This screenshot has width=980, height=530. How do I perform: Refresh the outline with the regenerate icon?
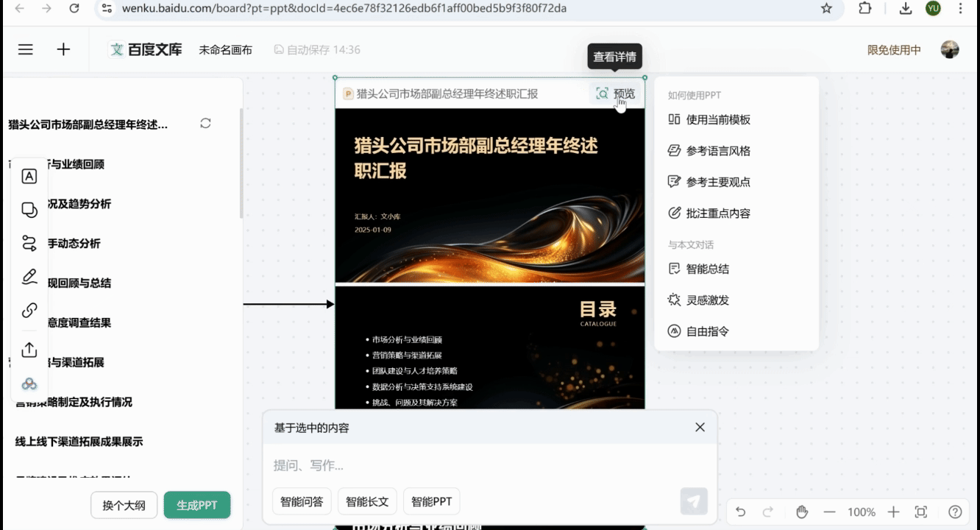[205, 124]
